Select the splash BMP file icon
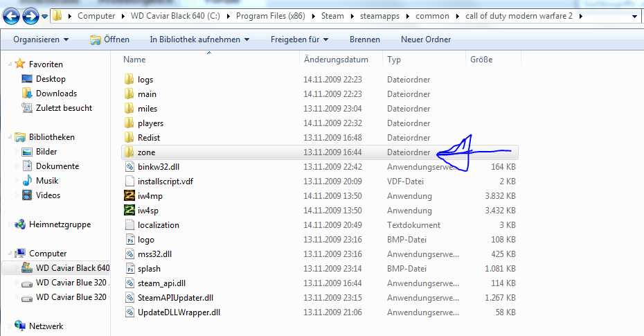This screenshot has height=336, width=644. (x=129, y=269)
